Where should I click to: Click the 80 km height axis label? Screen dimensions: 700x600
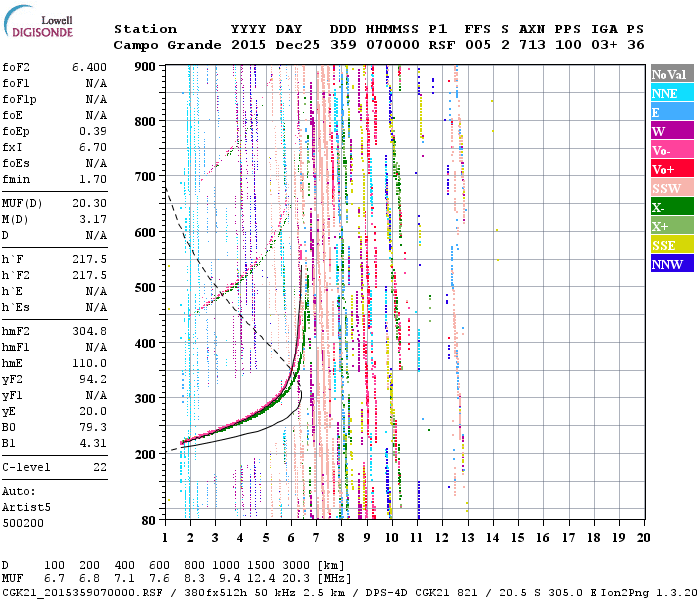(x=148, y=520)
